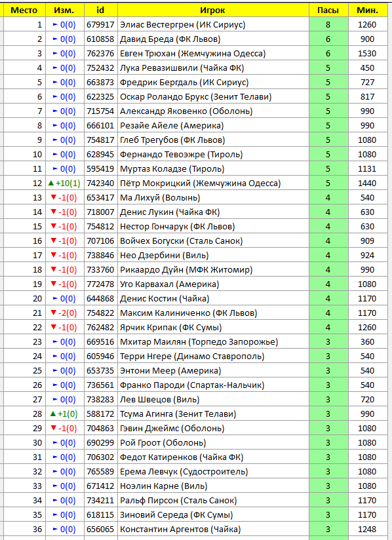The width and height of the screenshot is (392, 540).
Task: Click the Мин. column header
Action: point(368,10)
